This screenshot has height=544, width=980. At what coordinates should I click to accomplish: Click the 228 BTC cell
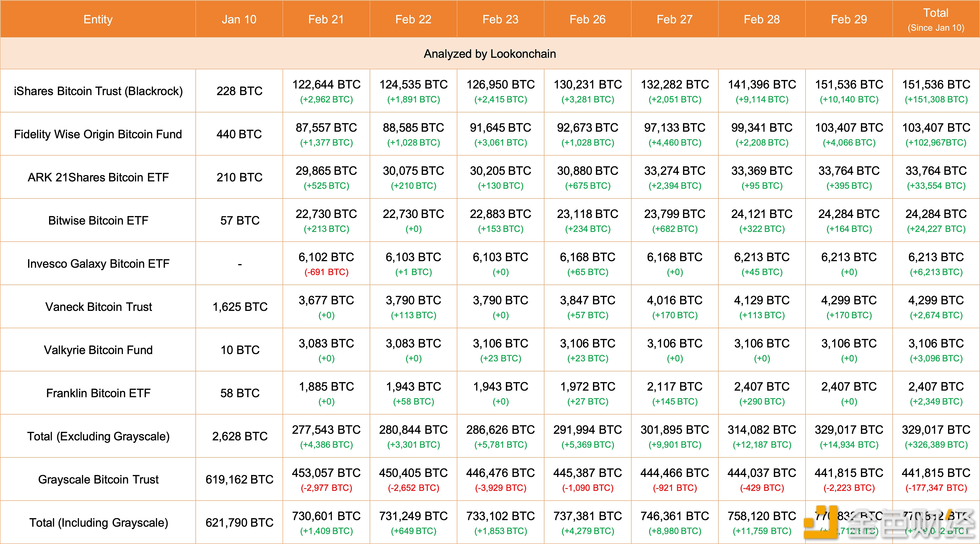[239, 91]
